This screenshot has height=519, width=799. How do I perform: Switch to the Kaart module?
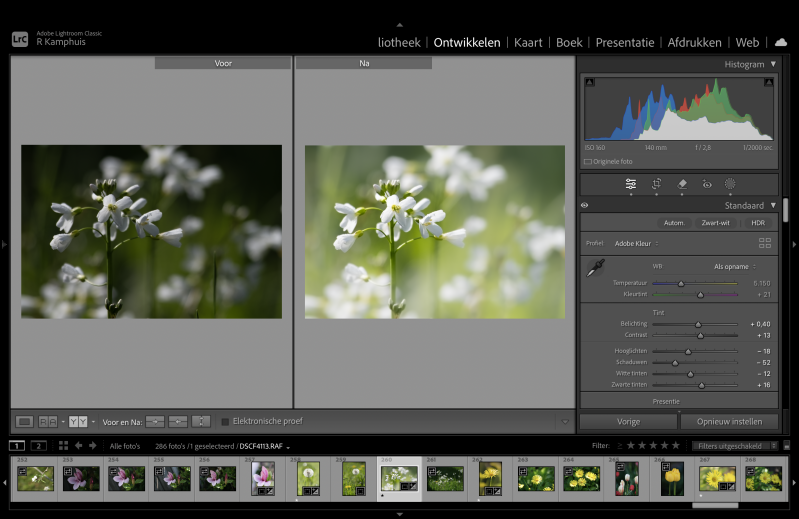[528, 43]
